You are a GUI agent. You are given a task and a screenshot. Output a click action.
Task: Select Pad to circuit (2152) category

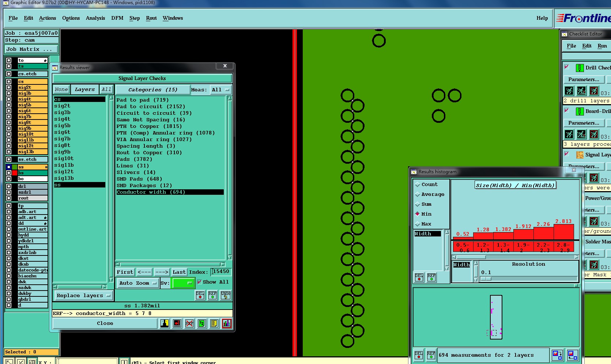(151, 106)
